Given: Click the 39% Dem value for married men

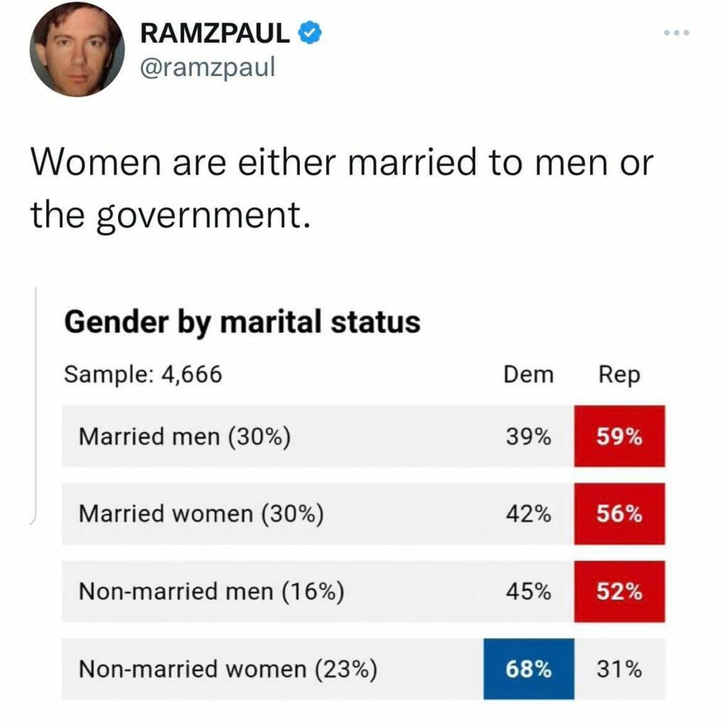Looking at the screenshot, I should 529,436.
